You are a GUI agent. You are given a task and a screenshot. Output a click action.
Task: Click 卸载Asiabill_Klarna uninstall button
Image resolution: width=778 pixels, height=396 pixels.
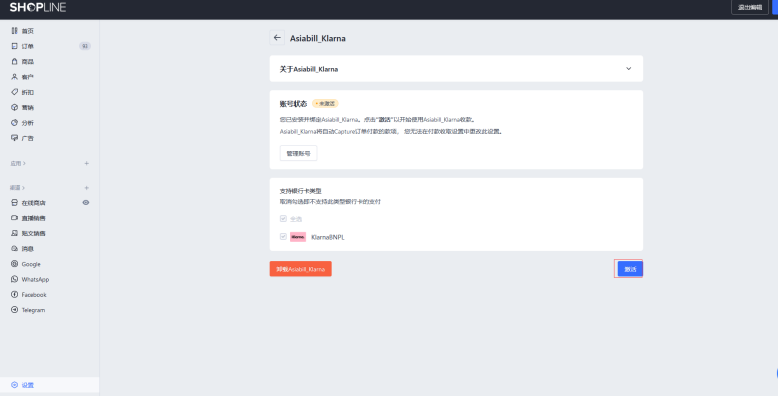(301, 269)
